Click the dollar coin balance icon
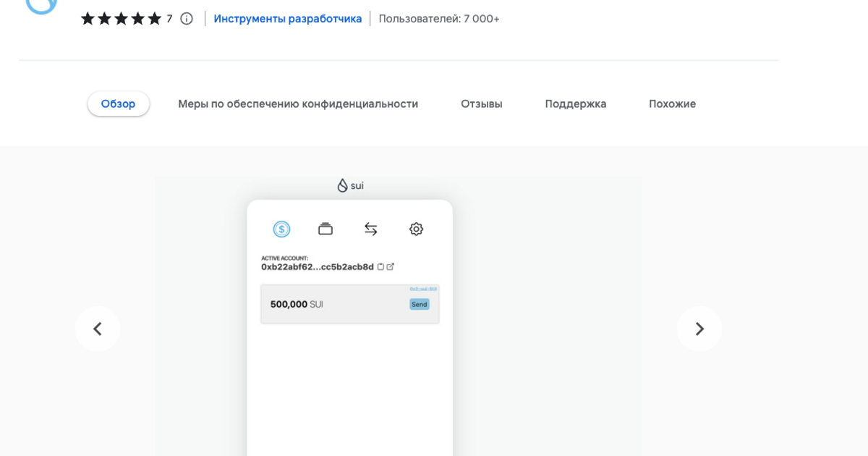This screenshot has width=868, height=456. (x=281, y=229)
